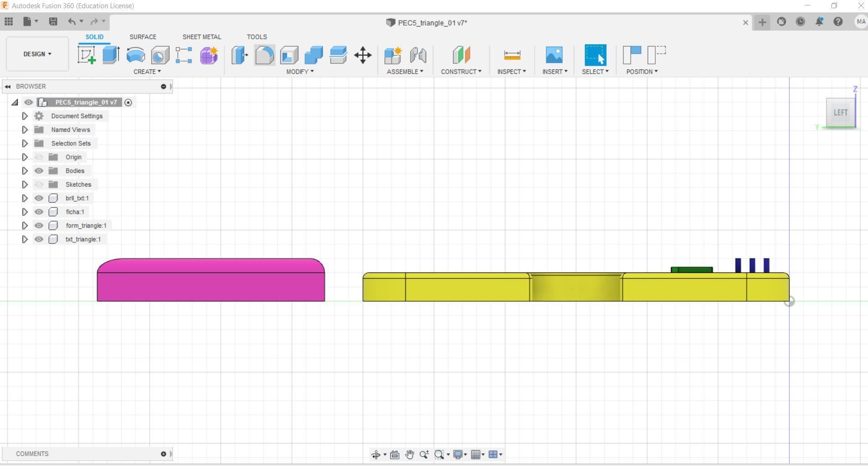868x466 pixels.
Task: Select the Extrude tool
Action: point(111,55)
